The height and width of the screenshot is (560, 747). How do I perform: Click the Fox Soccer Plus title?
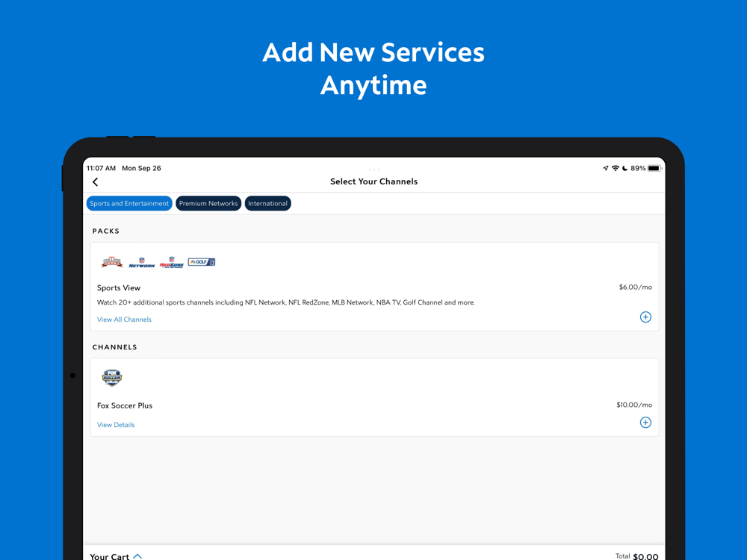tap(125, 405)
